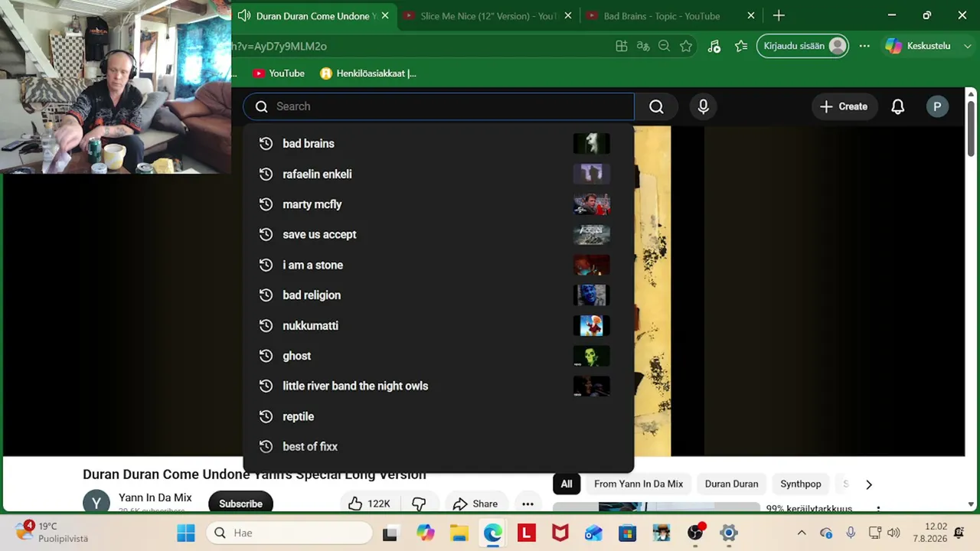Choose the 'nukkumatti' search suggestion
980x551 pixels.
pos(438,325)
